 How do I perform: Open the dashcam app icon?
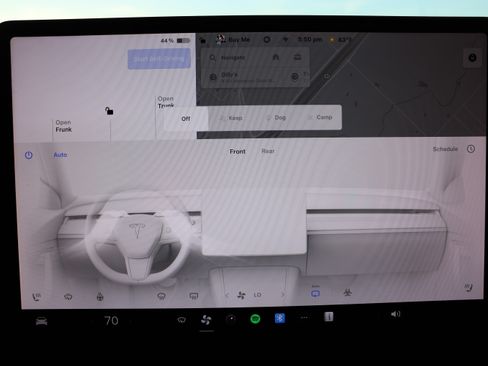click(231, 319)
